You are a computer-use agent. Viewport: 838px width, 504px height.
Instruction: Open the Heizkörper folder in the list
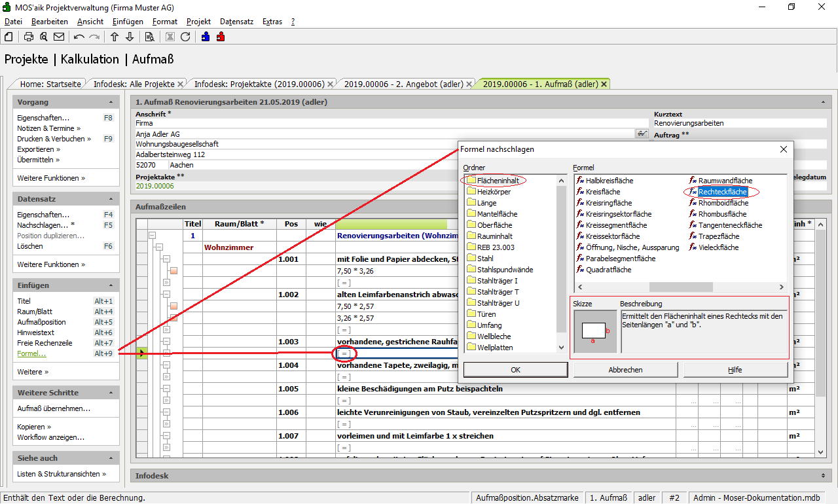[494, 192]
